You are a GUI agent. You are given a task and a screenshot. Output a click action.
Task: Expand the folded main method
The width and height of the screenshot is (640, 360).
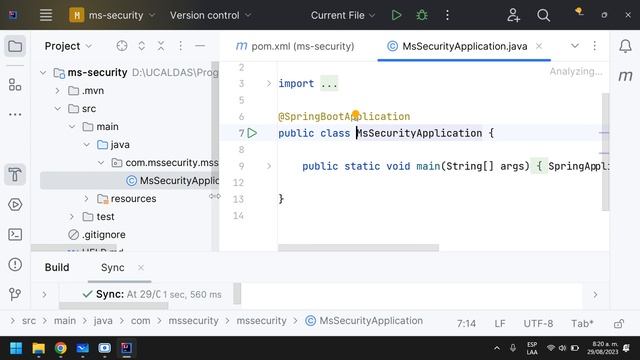point(269,166)
